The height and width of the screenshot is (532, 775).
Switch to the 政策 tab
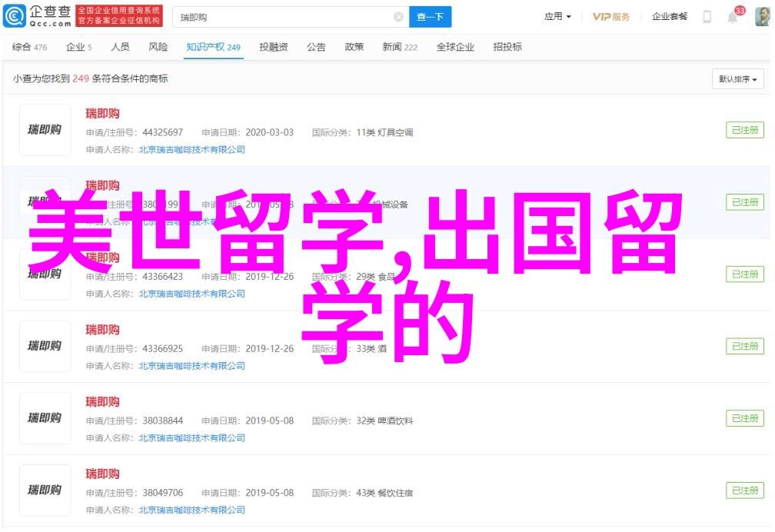coord(354,47)
